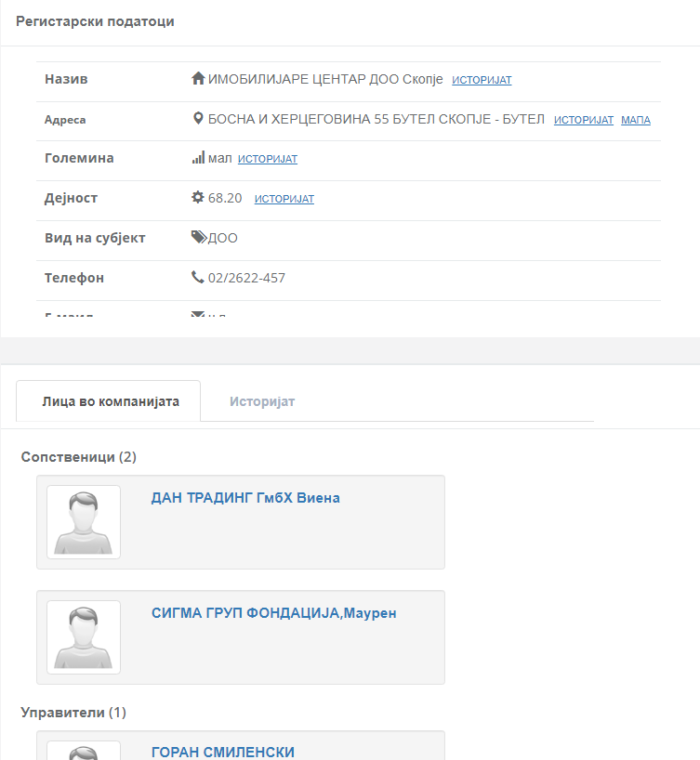Click the Телефон row label
This screenshot has height=760, width=700.
click(x=74, y=278)
